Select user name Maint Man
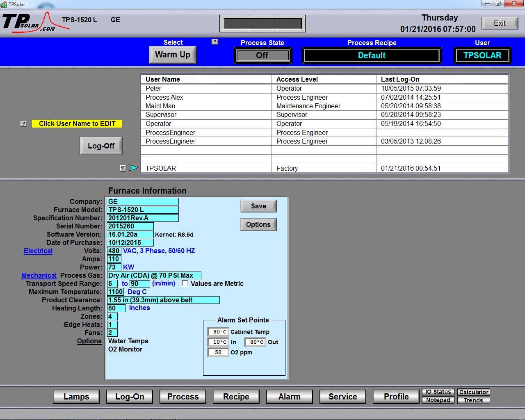Image resolution: width=525 pixels, height=420 pixels. [x=160, y=106]
